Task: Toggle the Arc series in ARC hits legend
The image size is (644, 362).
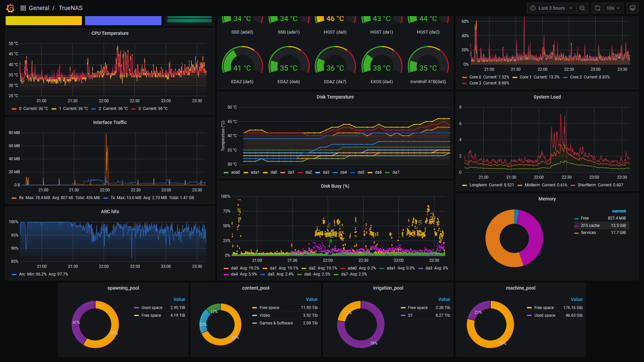Action: coord(22,274)
